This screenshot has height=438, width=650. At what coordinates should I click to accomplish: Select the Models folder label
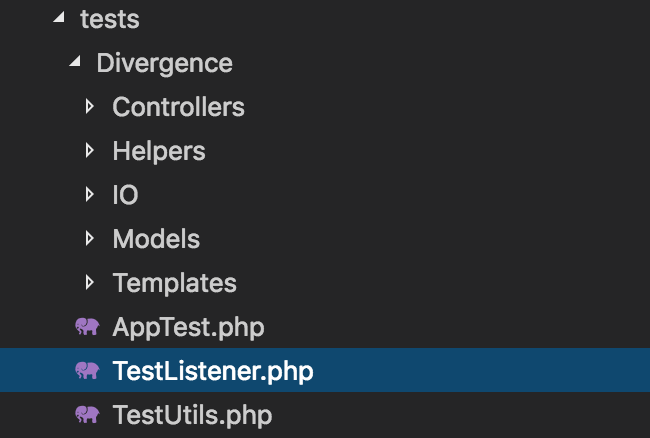(156, 238)
